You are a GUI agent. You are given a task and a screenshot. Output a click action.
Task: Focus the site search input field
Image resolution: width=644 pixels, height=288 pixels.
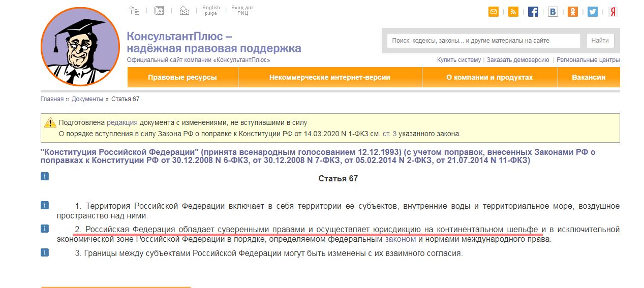pos(483,41)
